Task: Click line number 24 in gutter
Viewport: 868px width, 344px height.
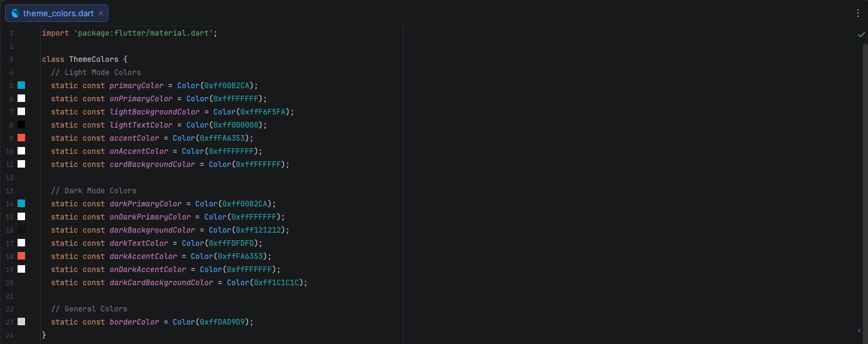Action: (x=10, y=335)
